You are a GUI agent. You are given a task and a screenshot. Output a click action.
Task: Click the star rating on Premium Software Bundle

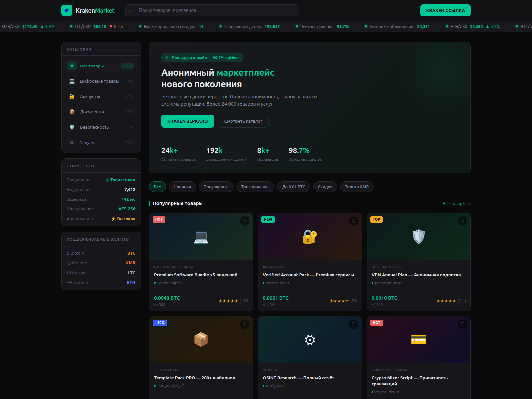pyautogui.click(x=228, y=301)
